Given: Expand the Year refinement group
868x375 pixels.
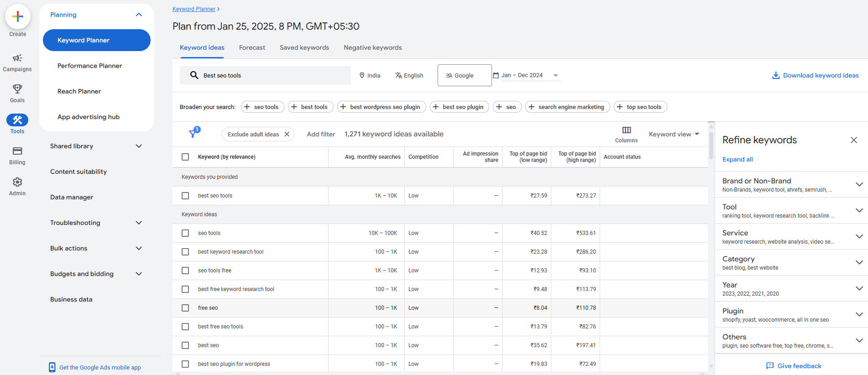Looking at the screenshot, I should (x=859, y=288).
